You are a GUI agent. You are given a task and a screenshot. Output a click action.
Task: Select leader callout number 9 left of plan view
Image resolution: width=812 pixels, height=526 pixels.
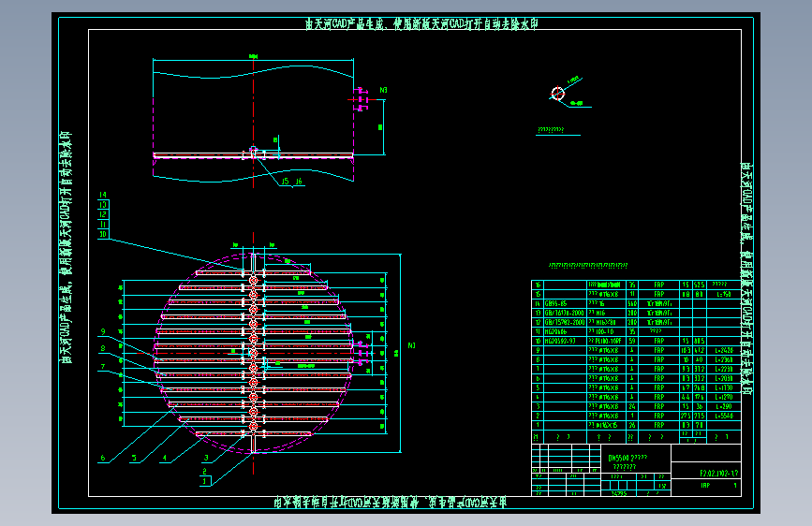(x=103, y=332)
